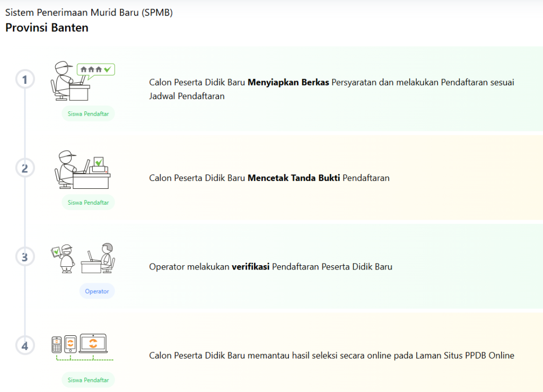
Task: Click the step 2 number circle
Action: (25, 169)
